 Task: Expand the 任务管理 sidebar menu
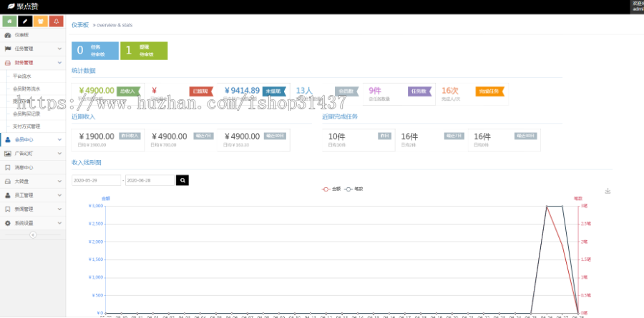click(33, 49)
